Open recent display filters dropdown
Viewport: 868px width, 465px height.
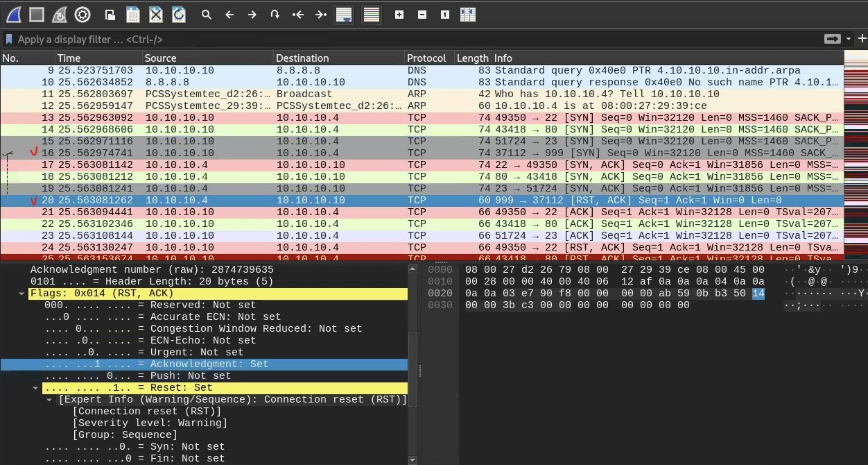[848, 40]
